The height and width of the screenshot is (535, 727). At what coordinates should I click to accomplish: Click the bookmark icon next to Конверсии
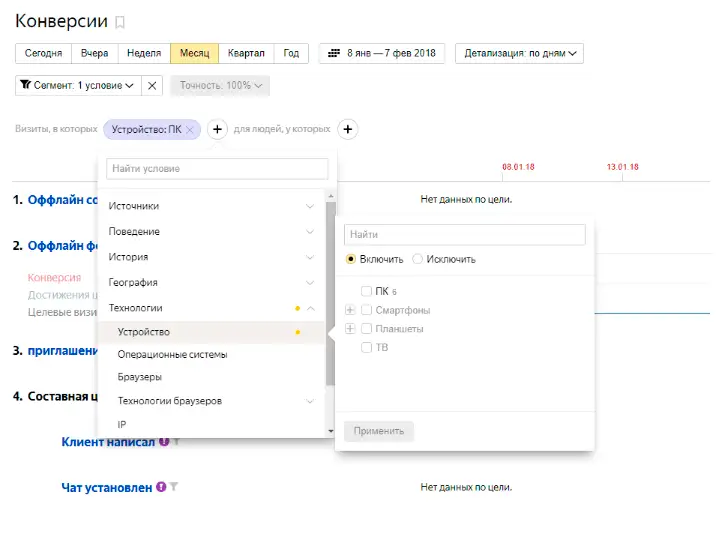(121, 22)
